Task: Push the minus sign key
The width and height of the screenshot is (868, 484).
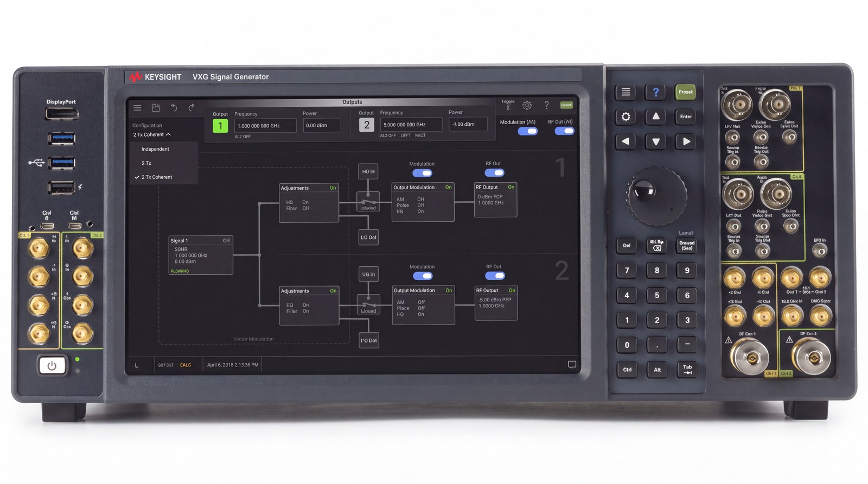Action: pyautogui.click(x=687, y=345)
